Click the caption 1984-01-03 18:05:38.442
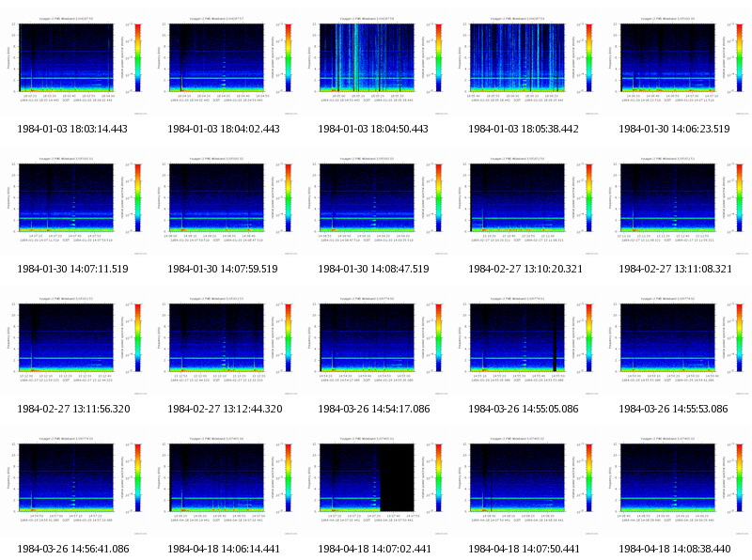The width and height of the screenshot is (752, 560). [x=524, y=129]
